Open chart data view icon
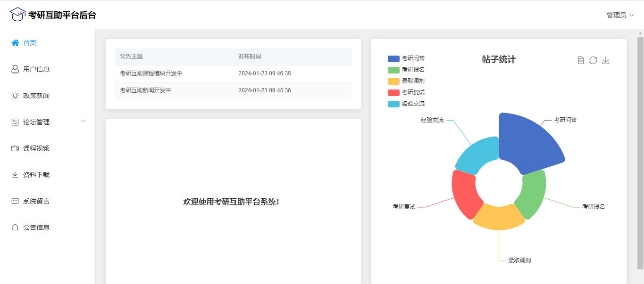Image resolution: width=644 pixels, height=284 pixels. [x=581, y=60]
